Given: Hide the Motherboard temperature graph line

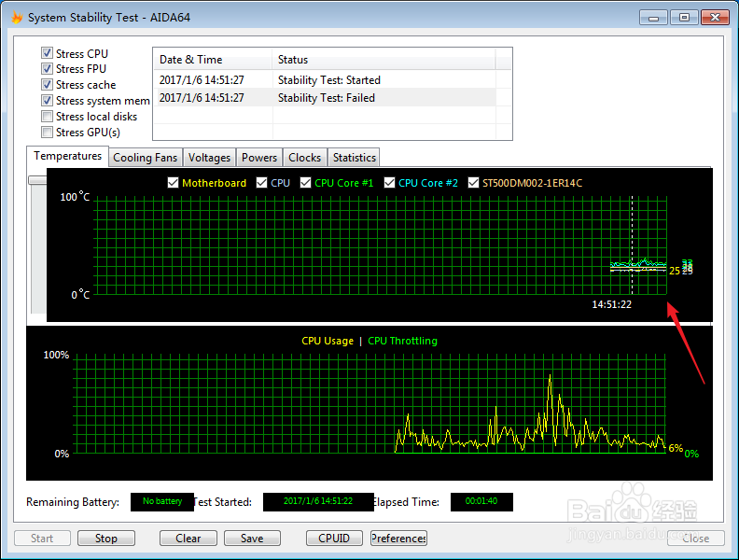Looking at the screenshot, I should click(173, 183).
